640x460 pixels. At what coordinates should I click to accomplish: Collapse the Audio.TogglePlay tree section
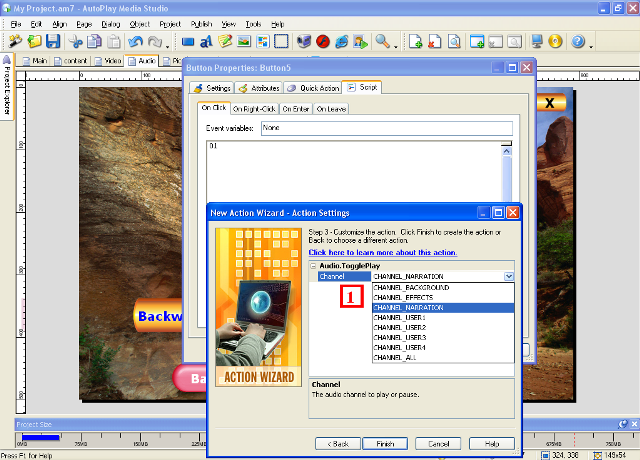click(x=315, y=266)
